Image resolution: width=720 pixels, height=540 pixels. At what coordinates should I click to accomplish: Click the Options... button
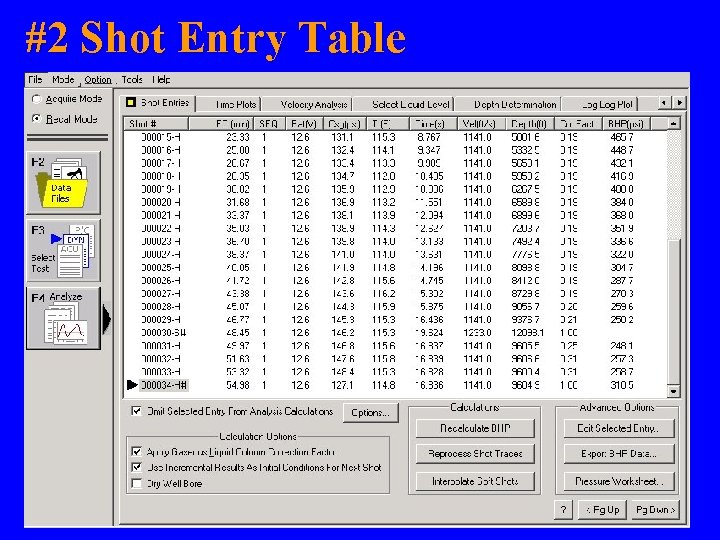click(x=371, y=413)
